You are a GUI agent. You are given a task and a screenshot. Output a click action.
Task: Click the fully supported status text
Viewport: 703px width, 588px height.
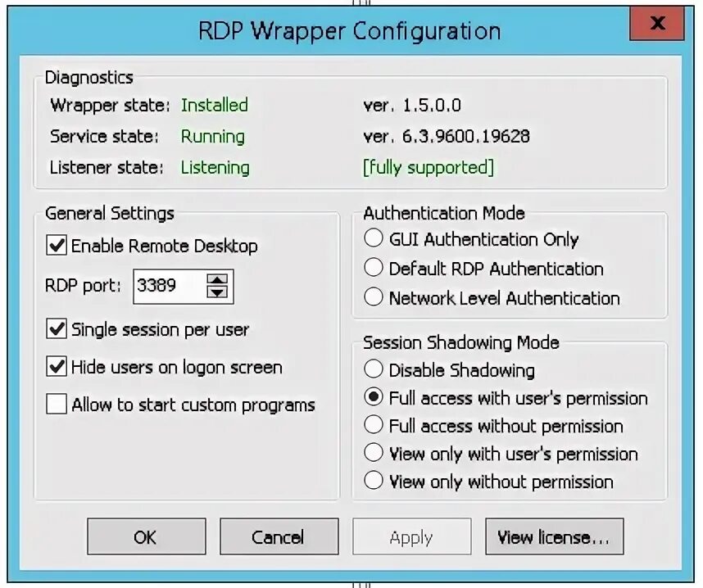click(429, 167)
